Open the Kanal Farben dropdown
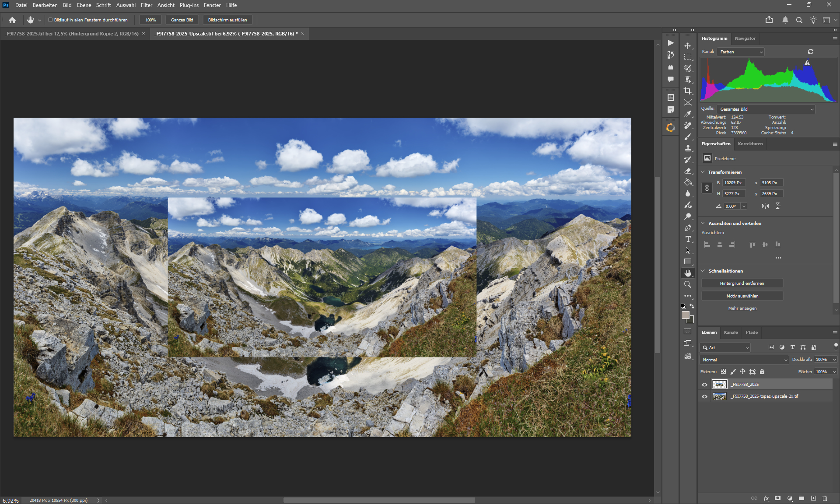Image resolution: width=840 pixels, height=504 pixels. 741,52
